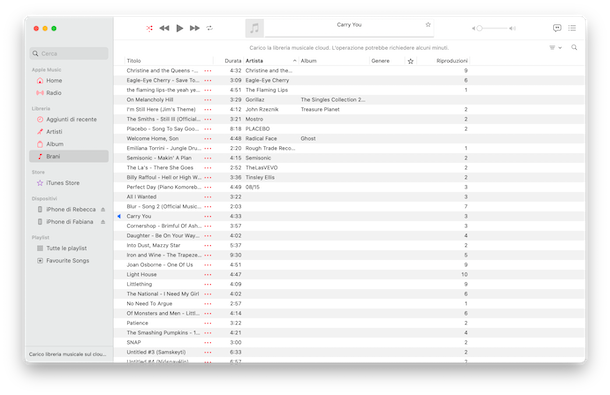Click the maximum volume speaker icon
This screenshot has width=610, height=395.
click(x=513, y=28)
